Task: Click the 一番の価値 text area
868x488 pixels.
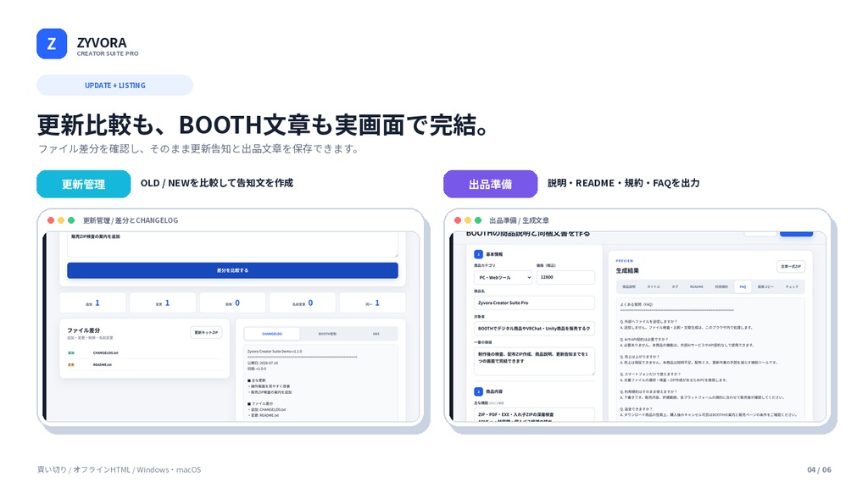Action: pyautogui.click(x=534, y=361)
